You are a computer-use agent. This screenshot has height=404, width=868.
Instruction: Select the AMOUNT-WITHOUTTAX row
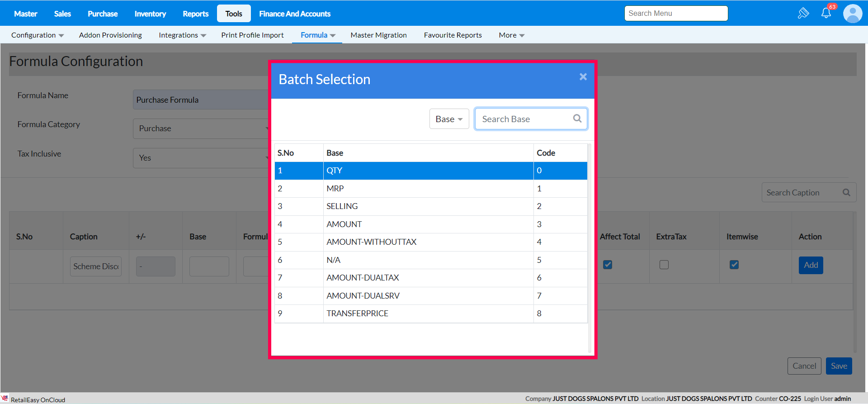371,242
